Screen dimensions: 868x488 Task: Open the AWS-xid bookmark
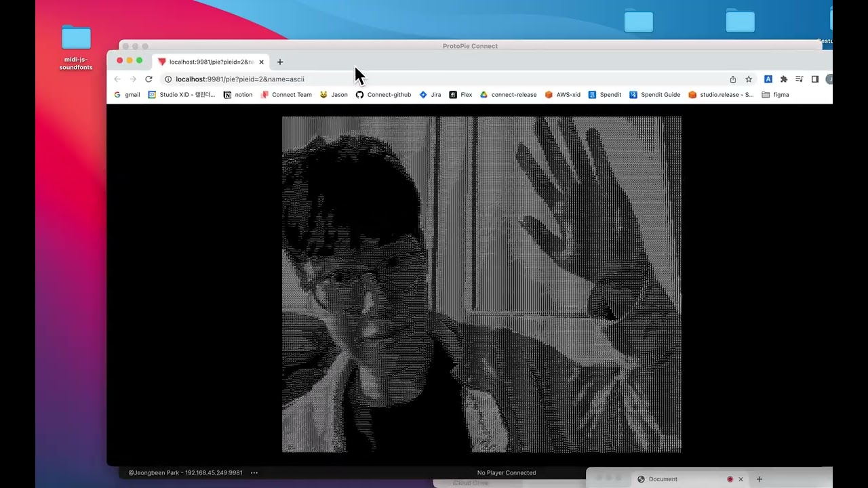click(563, 95)
